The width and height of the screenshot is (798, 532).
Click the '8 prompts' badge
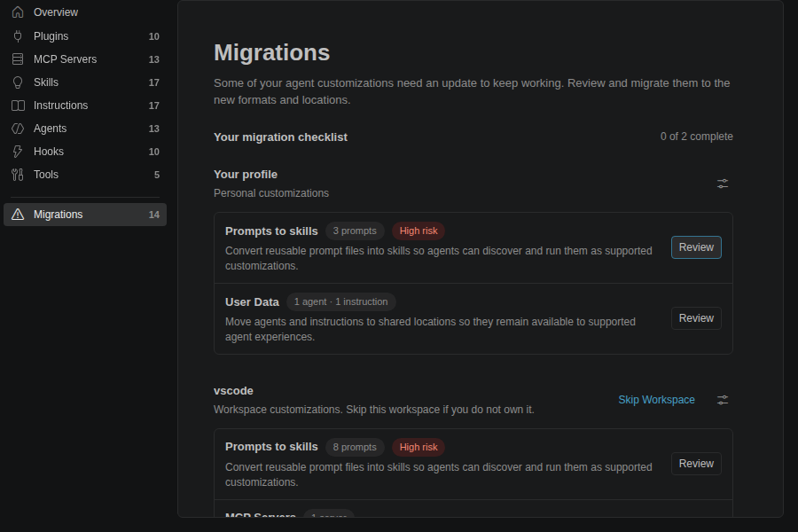[x=355, y=448]
